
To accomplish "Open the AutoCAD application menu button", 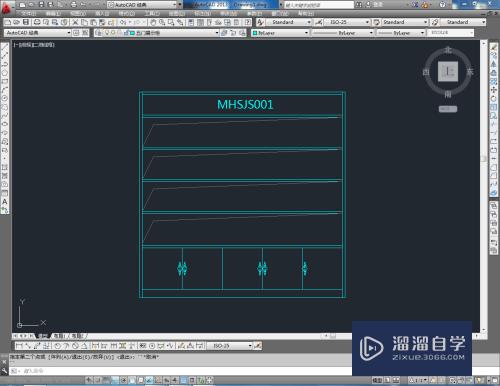I will 6,7.
